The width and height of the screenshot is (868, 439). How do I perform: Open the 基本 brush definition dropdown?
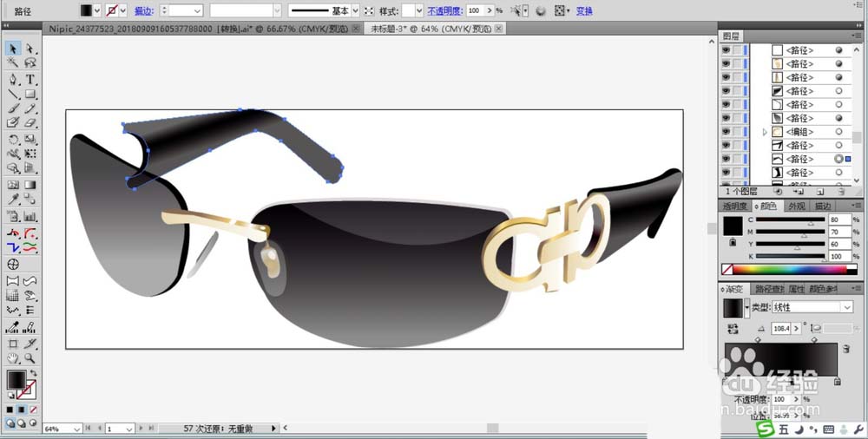coord(355,10)
